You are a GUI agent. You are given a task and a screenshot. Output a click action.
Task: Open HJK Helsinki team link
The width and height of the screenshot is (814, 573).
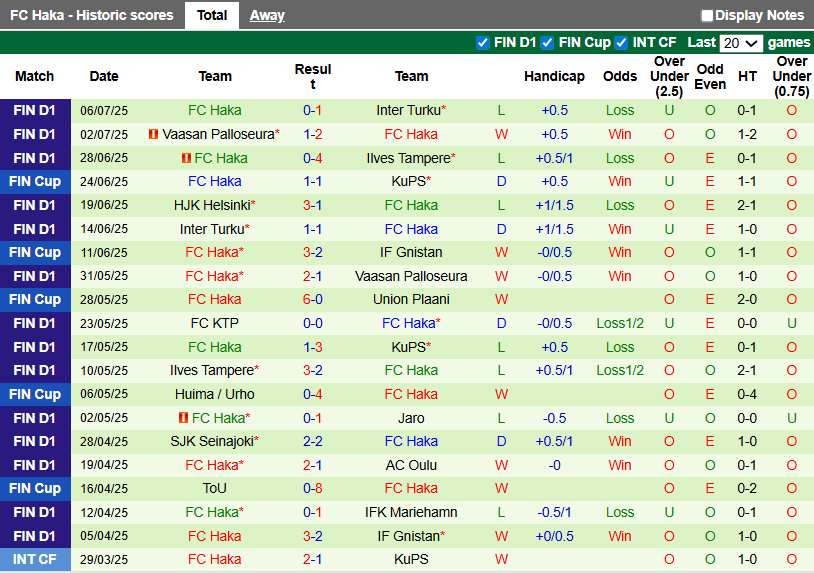tap(214, 205)
